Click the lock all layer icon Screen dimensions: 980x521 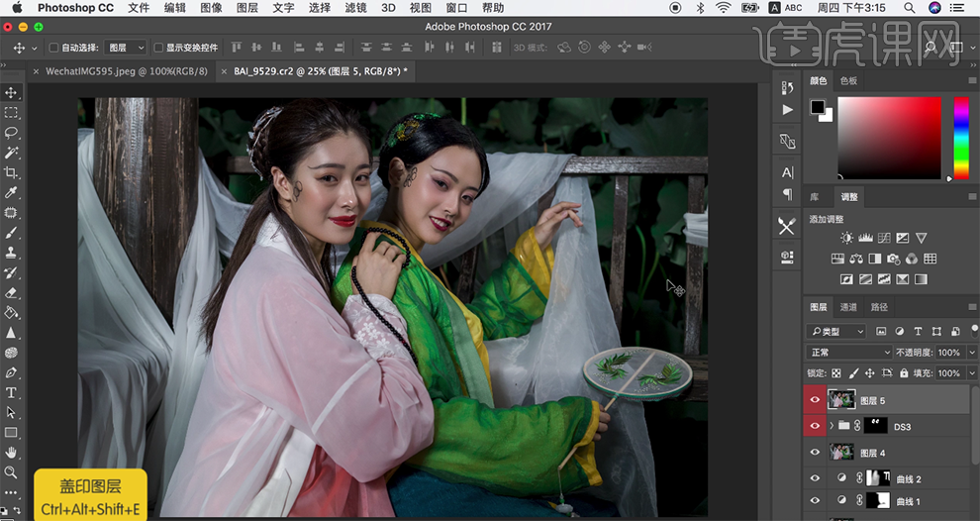(904, 373)
